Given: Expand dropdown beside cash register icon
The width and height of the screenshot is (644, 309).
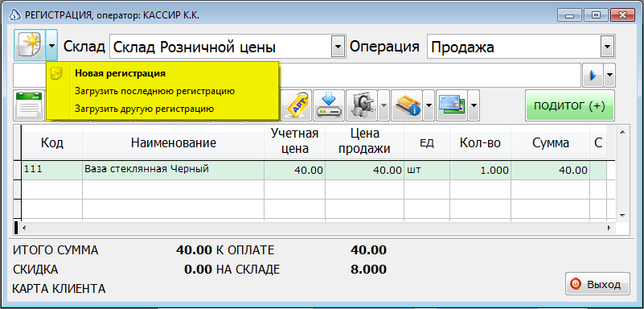Looking at the screenshot, I should [384, 105].
